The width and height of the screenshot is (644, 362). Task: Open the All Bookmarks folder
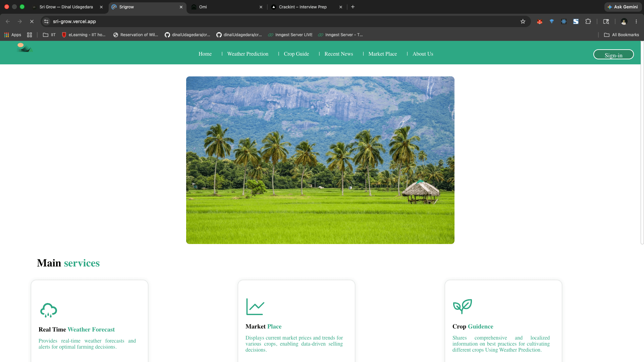click(x=622, y=35)
